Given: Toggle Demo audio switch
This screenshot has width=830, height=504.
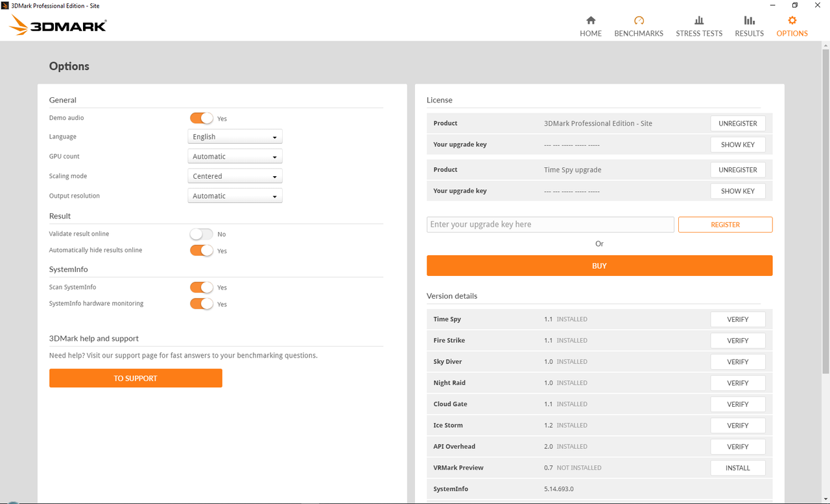Looking at the screenshot, I should click(x=202, y=118).
